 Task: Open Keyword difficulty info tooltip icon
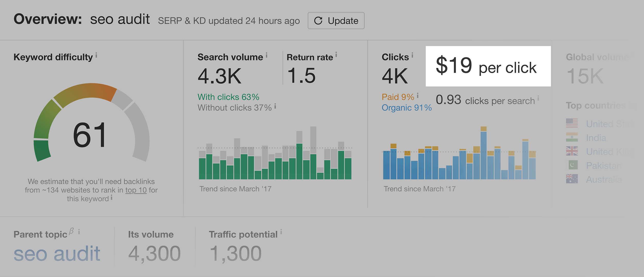[x=96, y=55]
